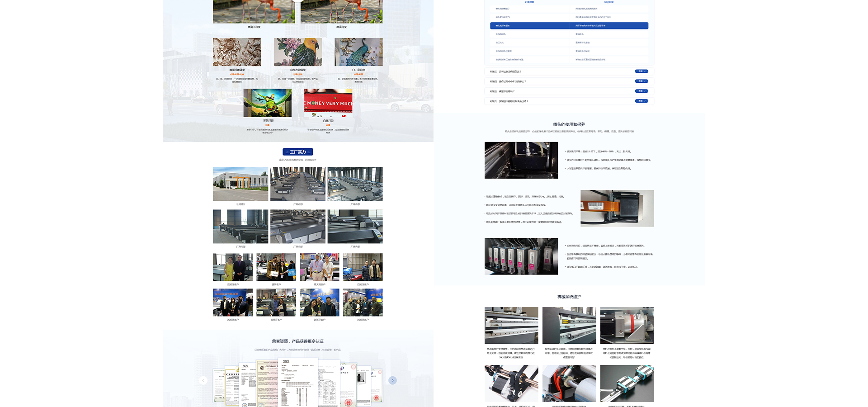Open the first mechanical maintenance rail photo

click(511, 326)
